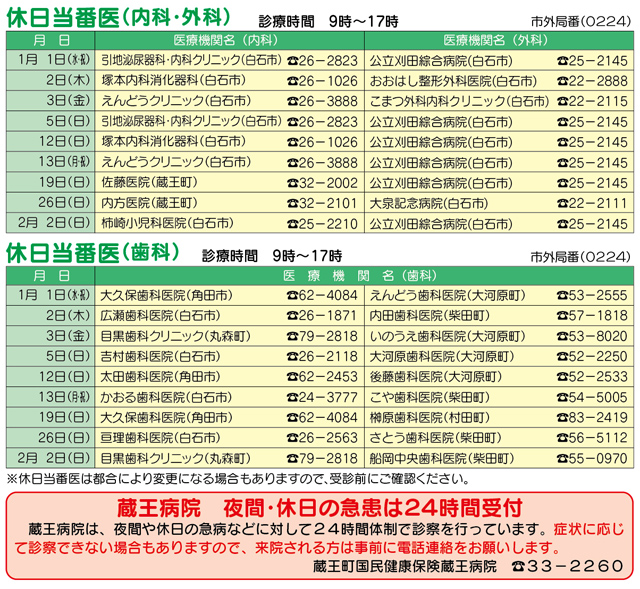
Task: Click the red 蔵王病院 夜間・休日の急患は24時間受付 headline
Action: point(320,508)
